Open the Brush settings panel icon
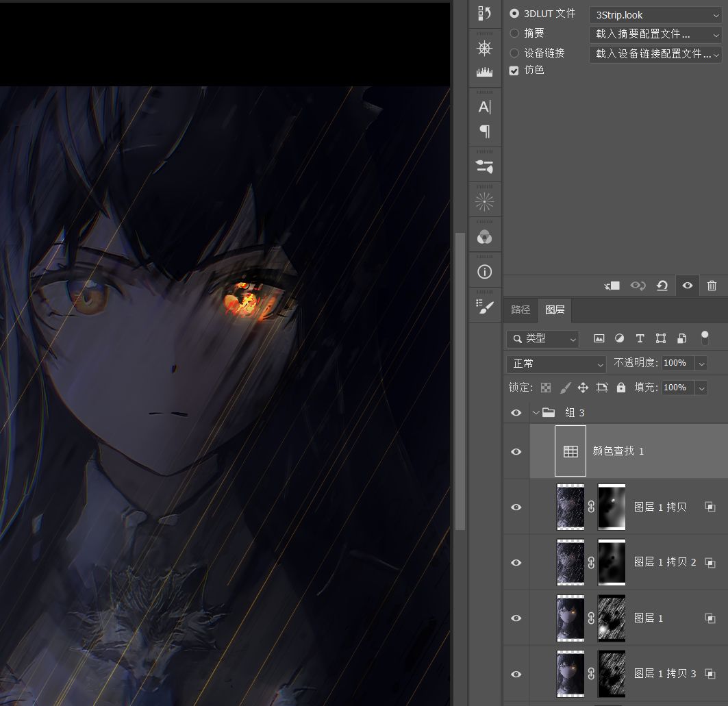The width and height of the screenshot is (728, 706). 484,307
